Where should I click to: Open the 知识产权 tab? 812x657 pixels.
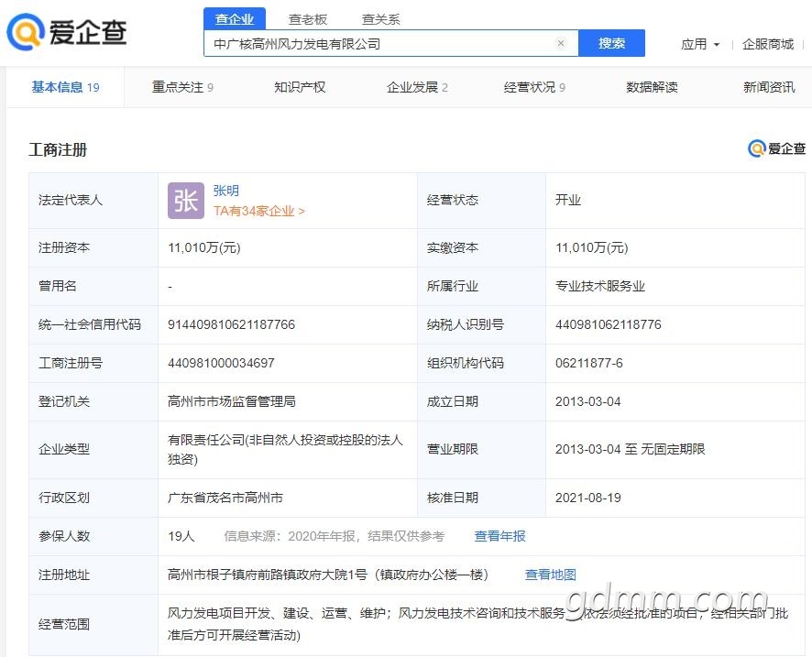tap(300, 87)
